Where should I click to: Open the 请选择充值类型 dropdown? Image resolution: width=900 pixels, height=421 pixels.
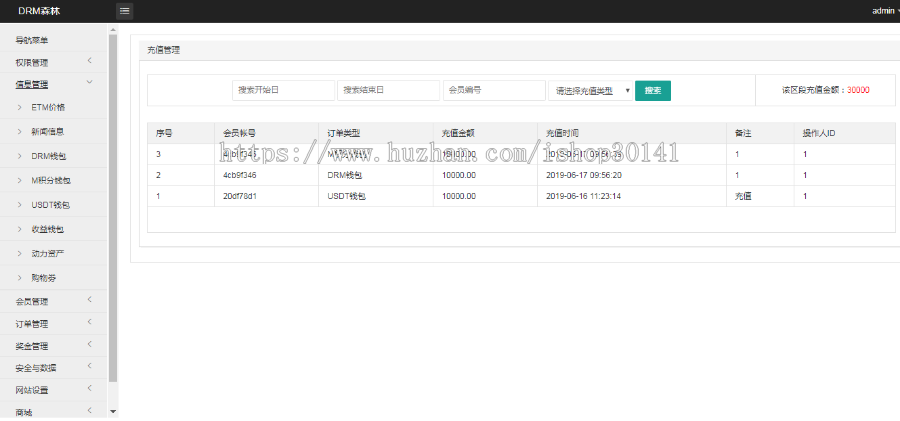coord(591,90)
